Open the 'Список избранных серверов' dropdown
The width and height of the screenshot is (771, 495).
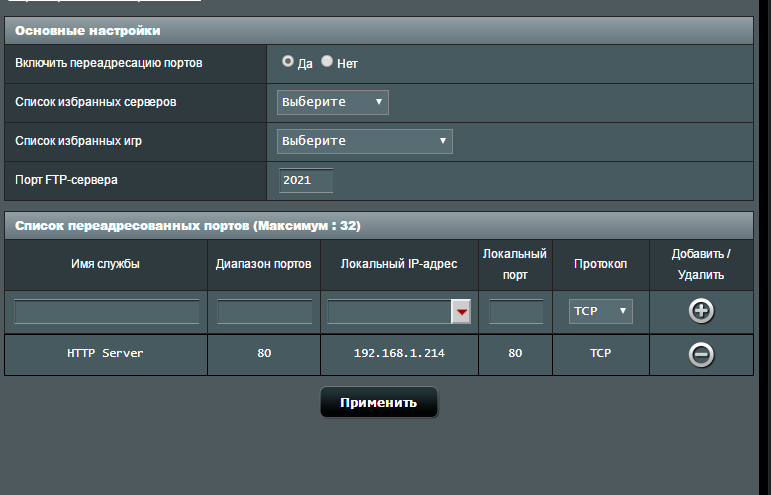point(333,102)
